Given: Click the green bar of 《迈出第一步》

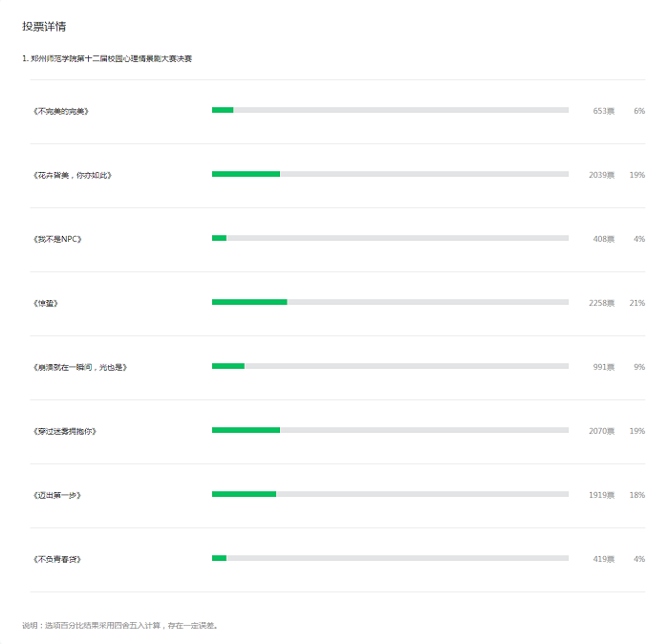Looking at the screenshot, I should (x=244, y=494).
